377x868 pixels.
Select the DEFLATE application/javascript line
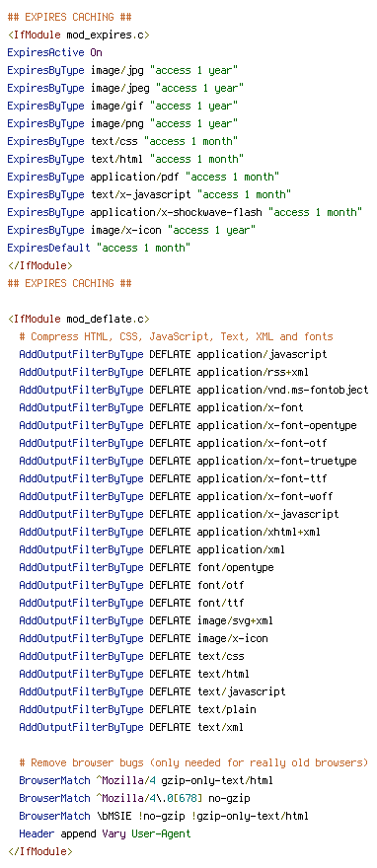(174, 354)
